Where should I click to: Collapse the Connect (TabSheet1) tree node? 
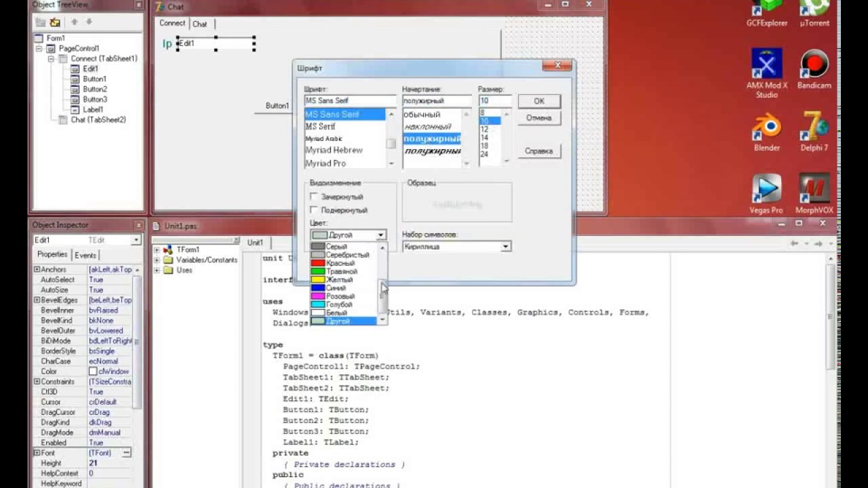click(51, 59)
